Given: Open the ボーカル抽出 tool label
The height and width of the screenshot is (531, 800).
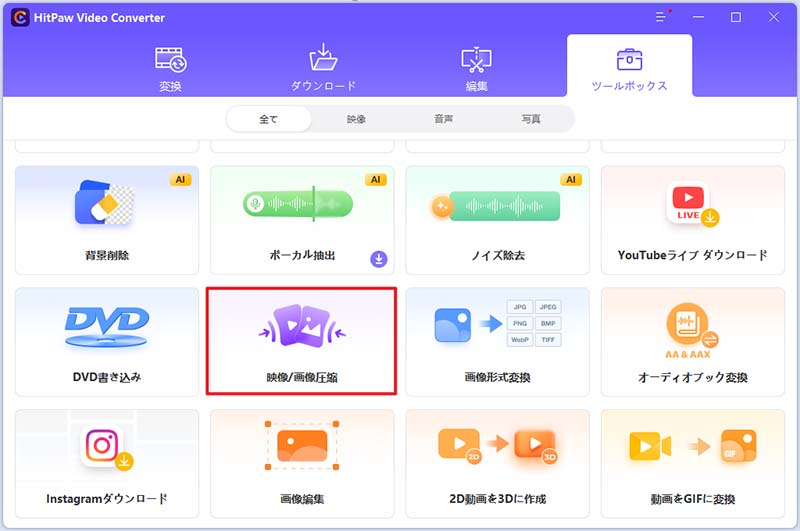Looking at the screenshot, I should tap(302, 255).
